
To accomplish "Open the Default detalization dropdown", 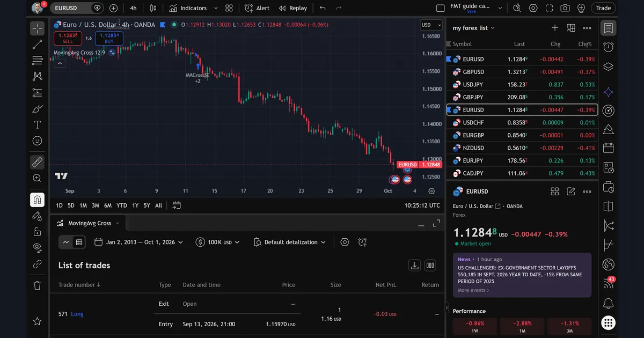I will click(290, 242).
